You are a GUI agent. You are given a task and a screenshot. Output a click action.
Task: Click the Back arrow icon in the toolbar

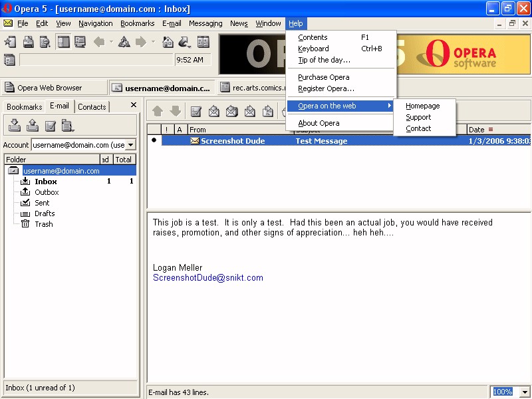[99, 42]
